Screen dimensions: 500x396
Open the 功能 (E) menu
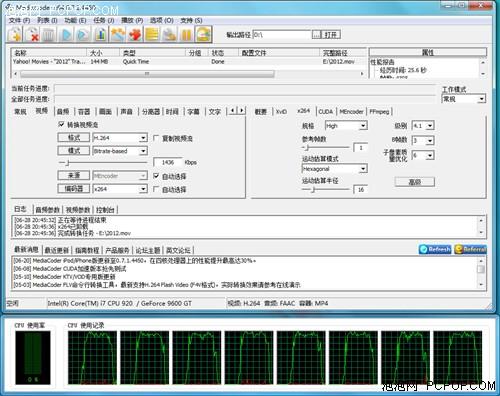[75, 20]
